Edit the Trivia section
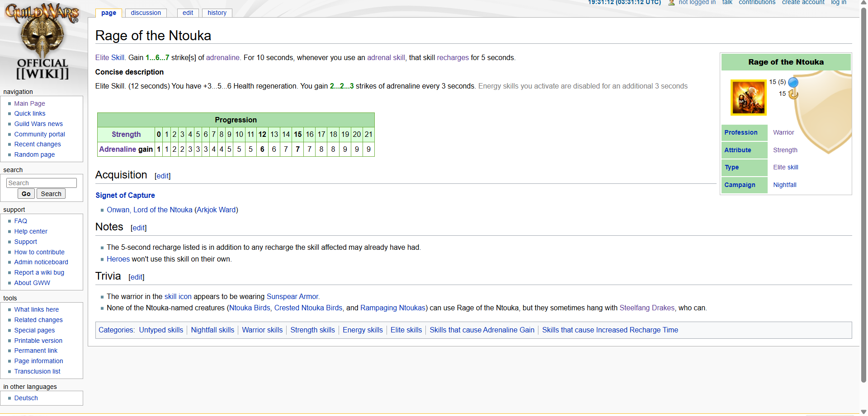Viewport: 868px width, 416px height. [x=137, y=277]
